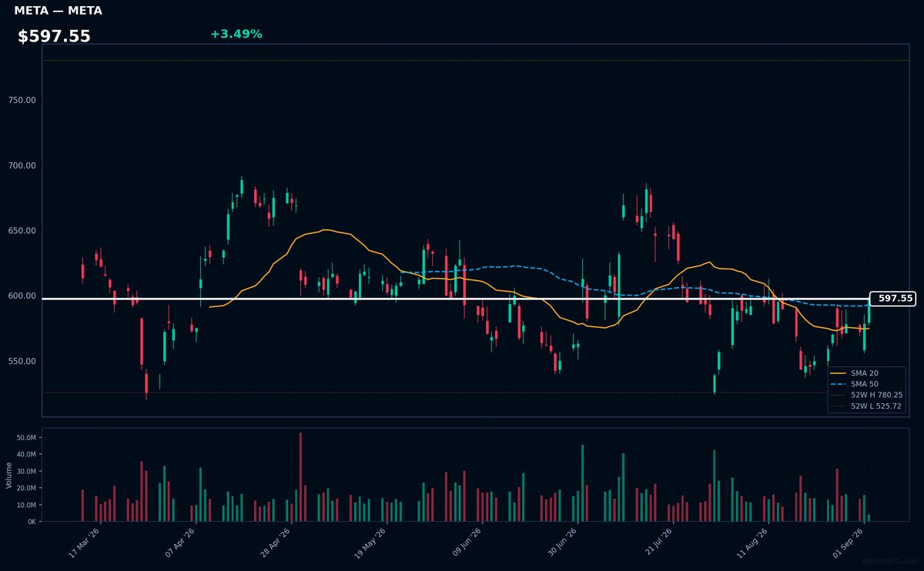Click the tallest red volume bar above 50.0M
This screenshot has height=571, width=924.
point(300,477)
